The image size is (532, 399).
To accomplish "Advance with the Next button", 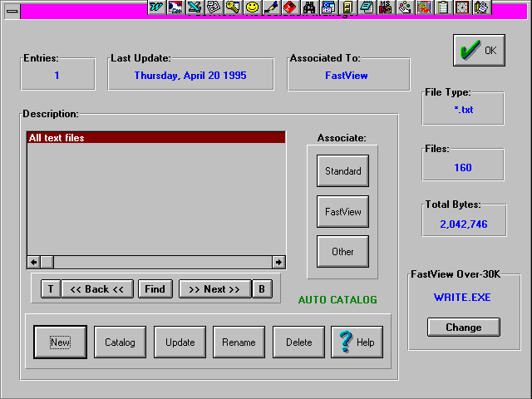I will pos(214,289).
